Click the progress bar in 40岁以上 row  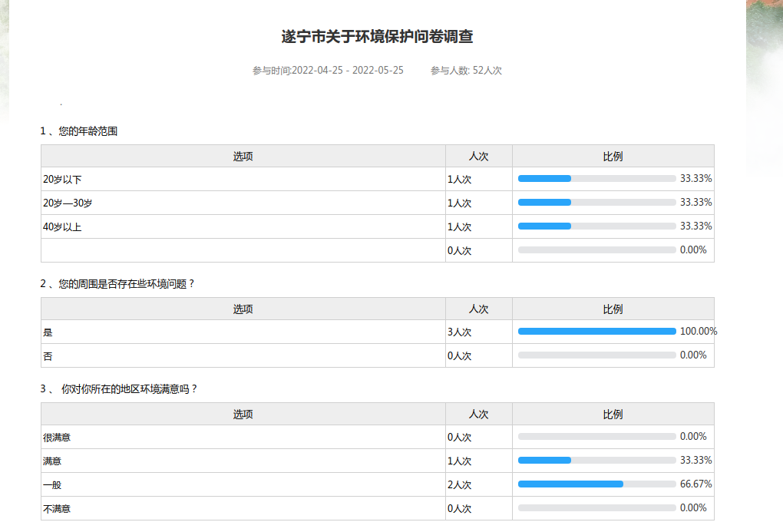(x=596, y=226)
